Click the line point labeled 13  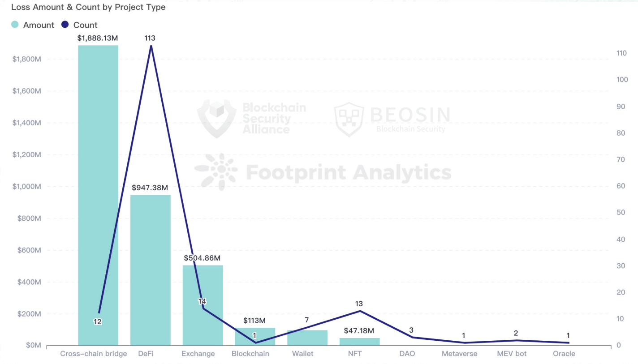point(359,311)
